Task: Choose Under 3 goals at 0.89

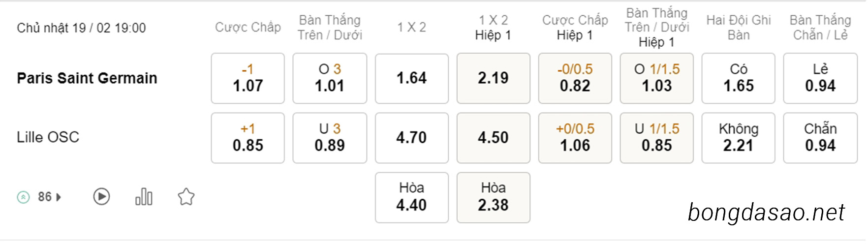Action: pyautogui.click(x=330, y=138)
